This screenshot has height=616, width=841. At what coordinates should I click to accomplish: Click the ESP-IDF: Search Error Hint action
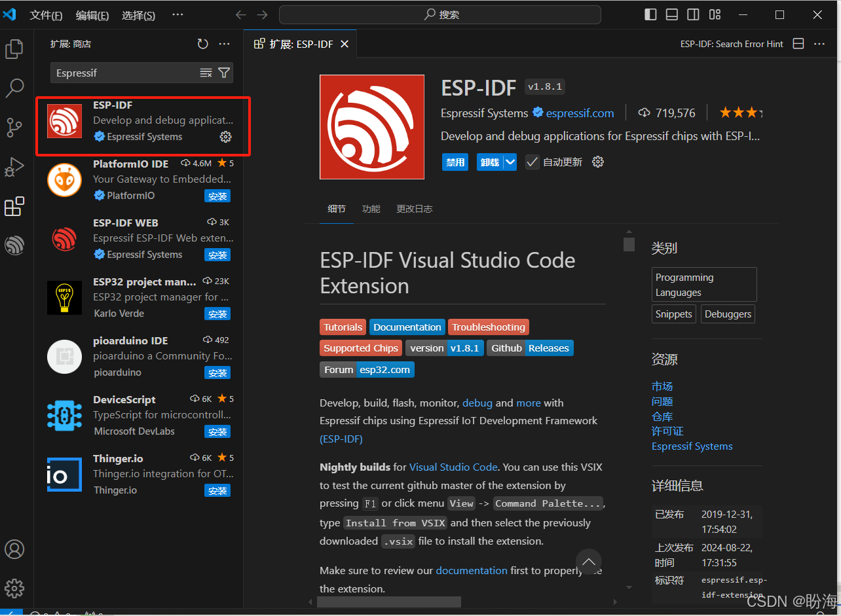[732, 44]
